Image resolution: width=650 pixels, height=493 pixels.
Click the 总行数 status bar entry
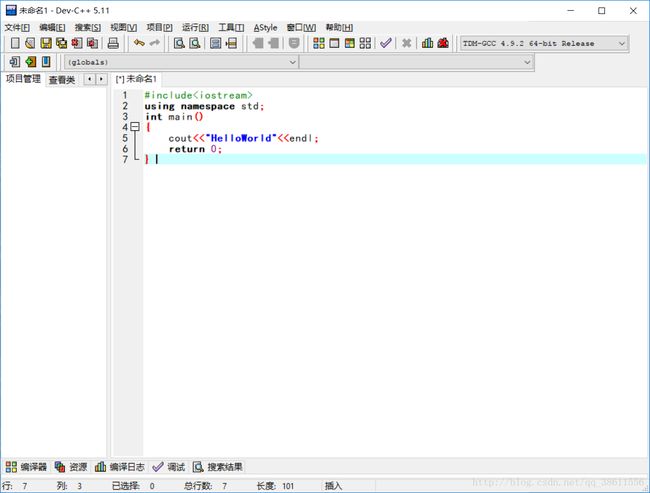pos(206,486)
